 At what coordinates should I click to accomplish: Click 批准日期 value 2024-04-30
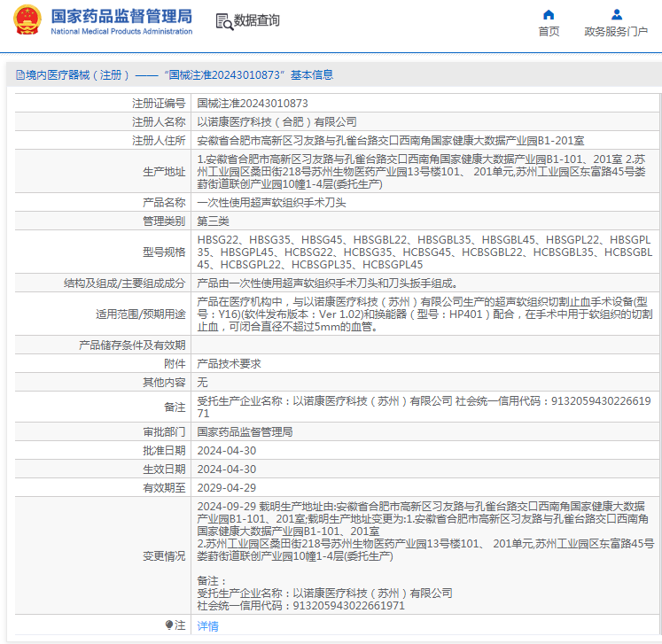(227, 451)
